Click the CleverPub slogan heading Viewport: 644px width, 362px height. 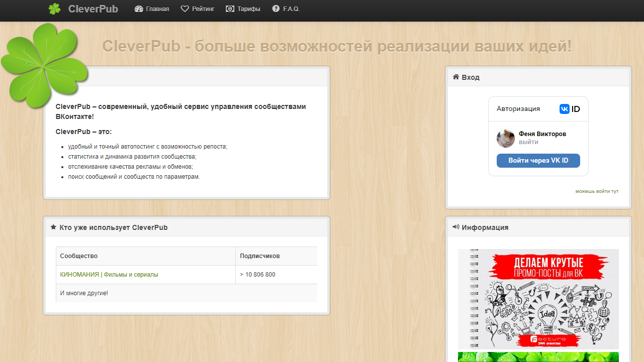click(337, 47)
